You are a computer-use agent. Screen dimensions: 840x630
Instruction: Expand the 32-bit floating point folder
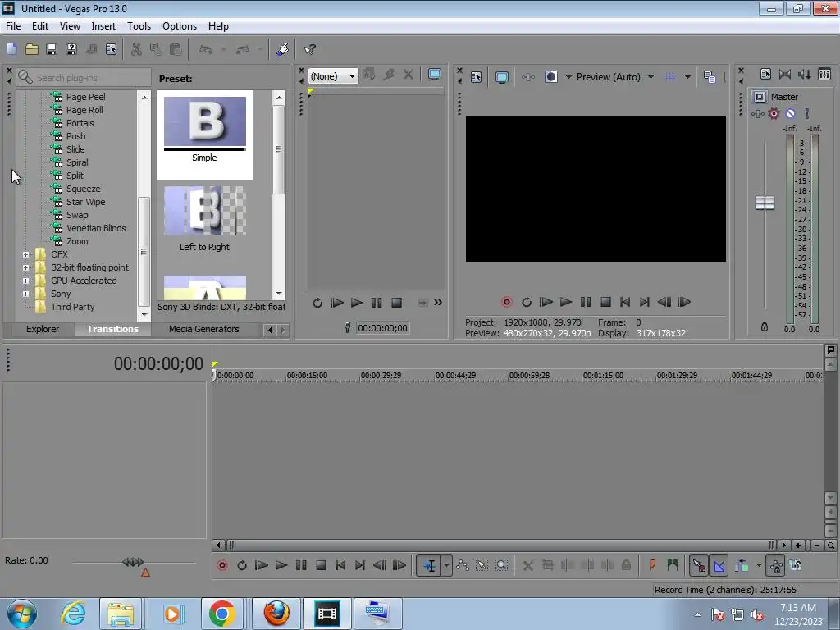(25, 268)
